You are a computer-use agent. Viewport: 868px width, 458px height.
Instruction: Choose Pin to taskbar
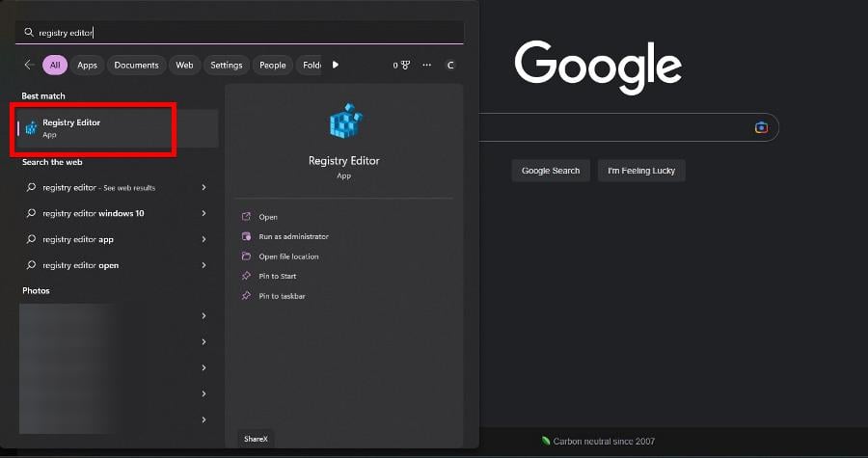282,296
